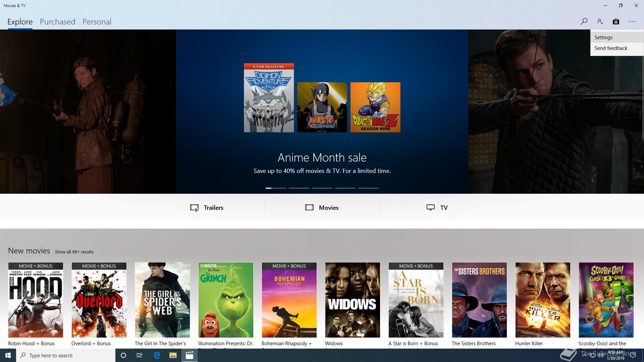Open the Anime Month sale banner

coord(322,112)
